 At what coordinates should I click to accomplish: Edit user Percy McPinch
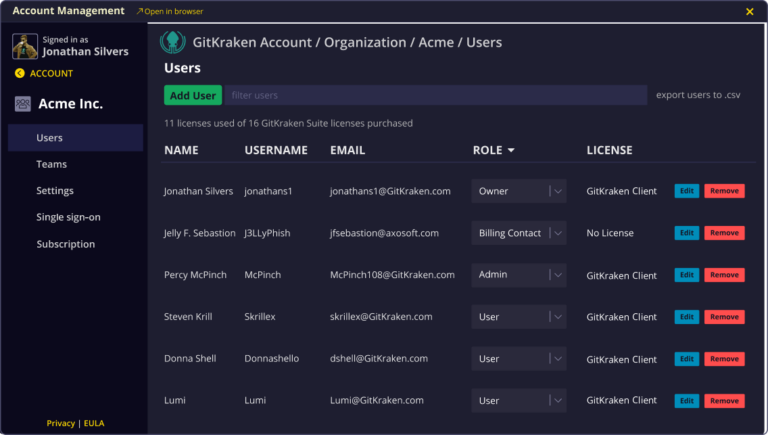click(687, 275)
